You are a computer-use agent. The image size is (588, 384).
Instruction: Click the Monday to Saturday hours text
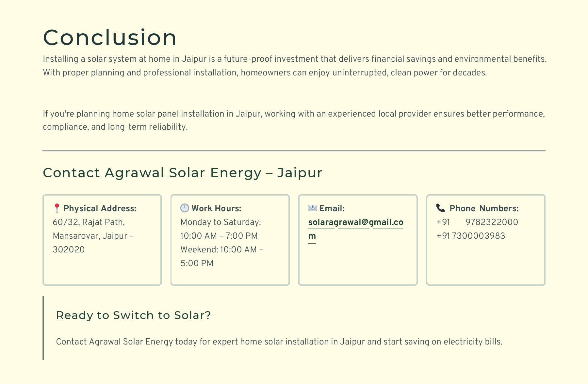click(220, 222)
